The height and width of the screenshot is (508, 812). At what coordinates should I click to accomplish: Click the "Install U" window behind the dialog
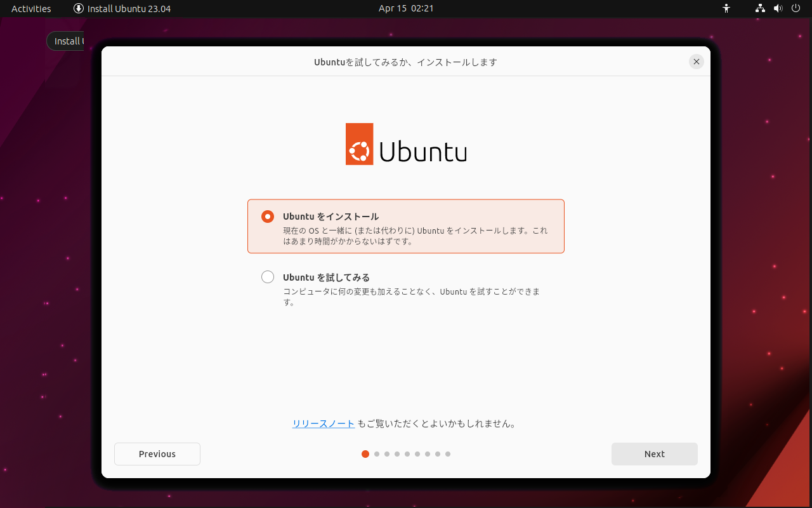click(x=65, y=41)
